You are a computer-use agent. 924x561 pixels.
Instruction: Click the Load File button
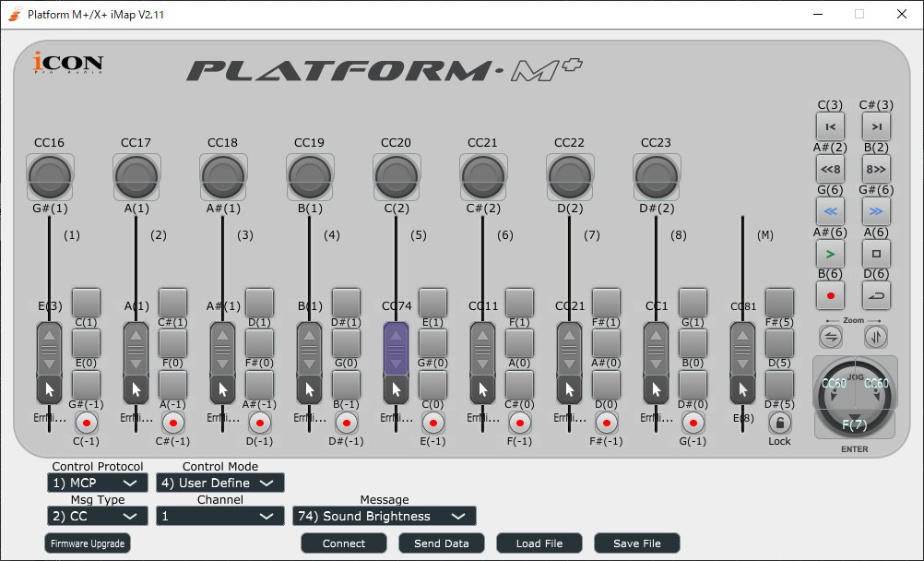click(539, 543)
